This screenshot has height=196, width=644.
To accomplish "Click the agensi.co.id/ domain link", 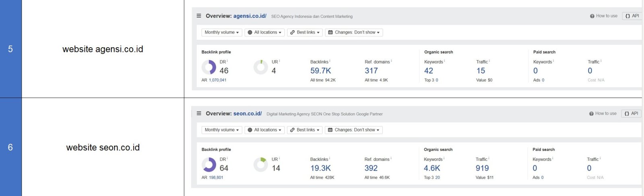I will (x=250, y=16).
